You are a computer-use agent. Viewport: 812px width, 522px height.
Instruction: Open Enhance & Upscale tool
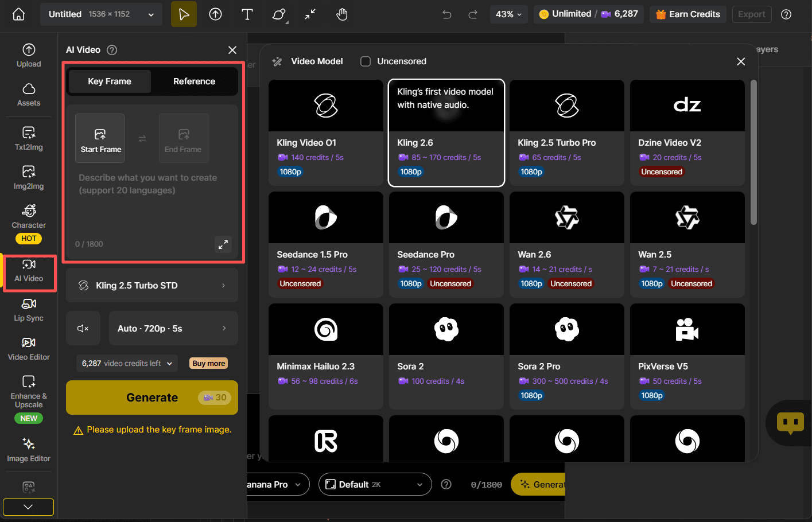pos(29,390)
